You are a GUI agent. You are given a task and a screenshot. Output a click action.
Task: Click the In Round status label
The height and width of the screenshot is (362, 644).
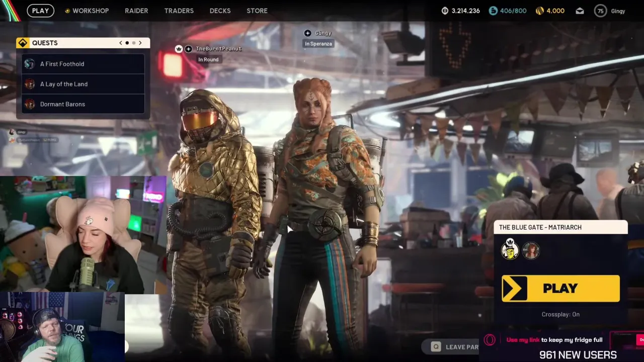(208, 59)
